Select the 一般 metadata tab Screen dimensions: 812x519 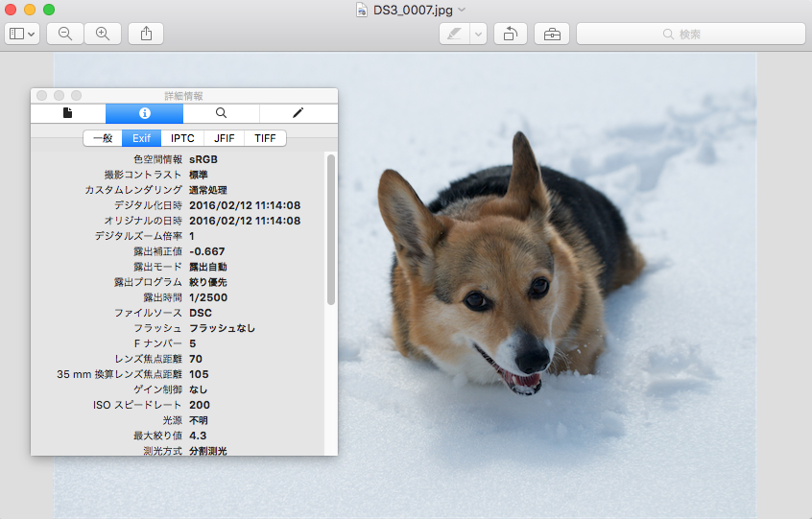103,138
